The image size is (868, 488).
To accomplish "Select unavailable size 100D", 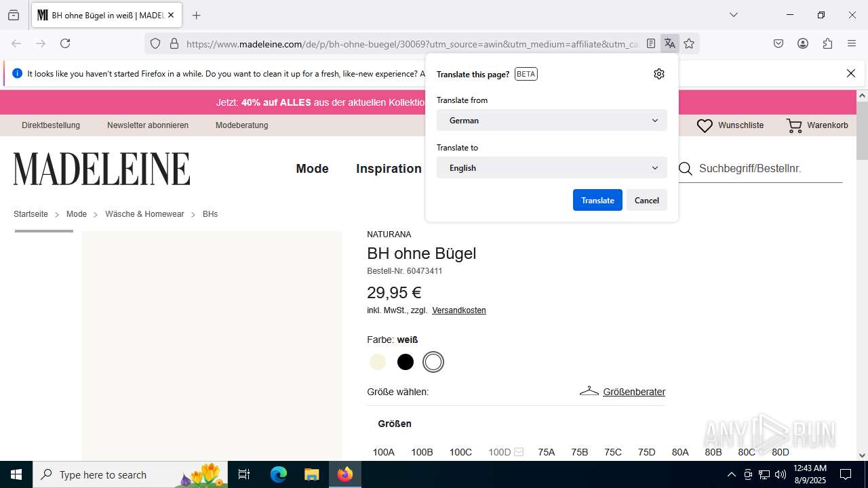I will 506,452.
